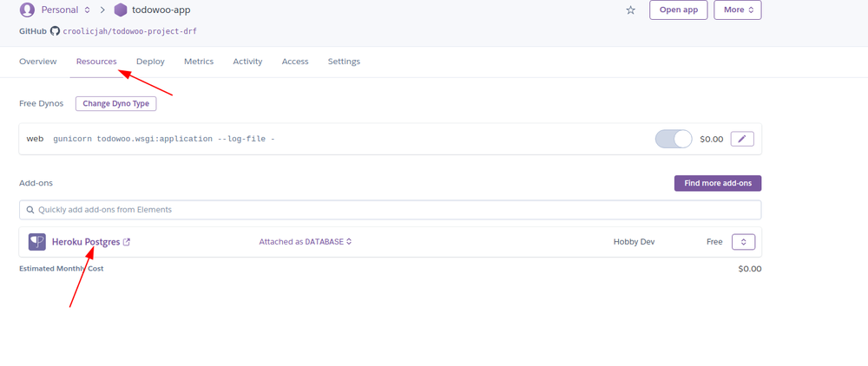
Task: Click the todowoo-app hexagon icon
Action: tap(120, 10)
